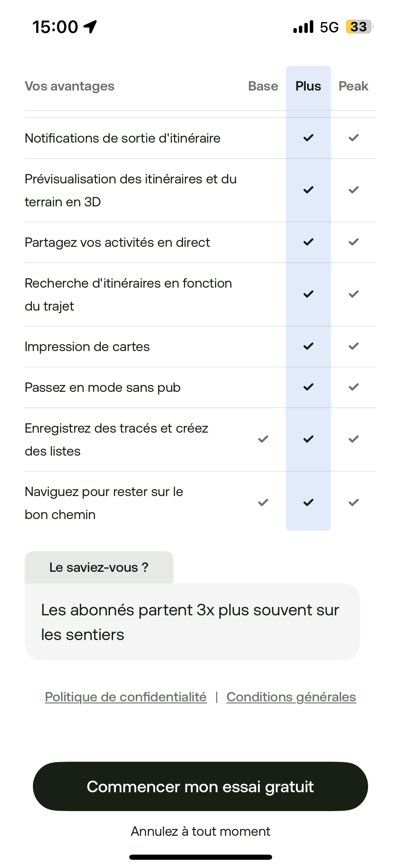Image resolution: width=401 pixels, height=868 pixels.
Task: Select the Base plan column
Action: 263,86
